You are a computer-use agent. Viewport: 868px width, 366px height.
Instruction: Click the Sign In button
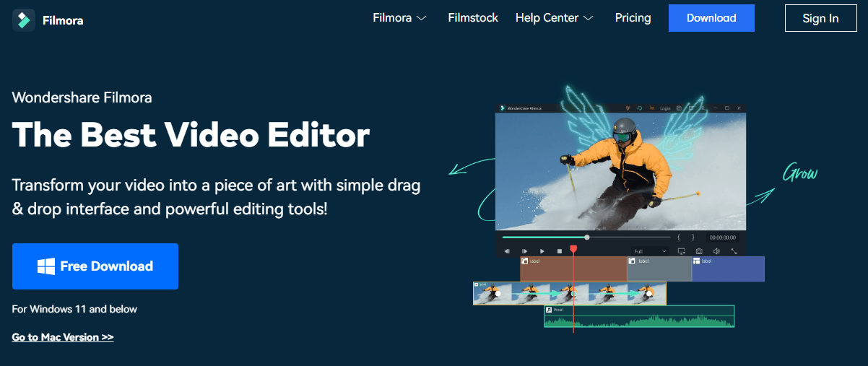(x=820, y=18)
